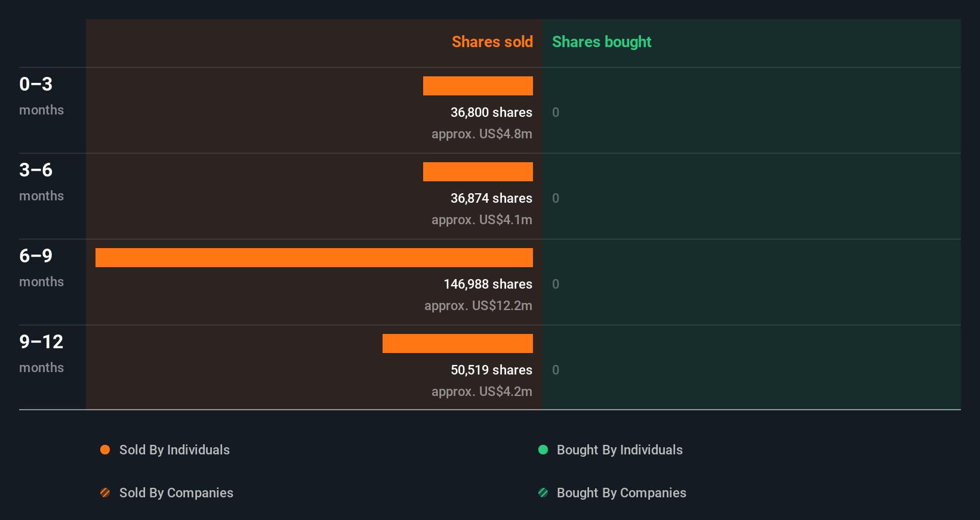The height and width of the screenshot is (520, 980).
Task: Click the Shares bought column header
Action: [602, 42]
